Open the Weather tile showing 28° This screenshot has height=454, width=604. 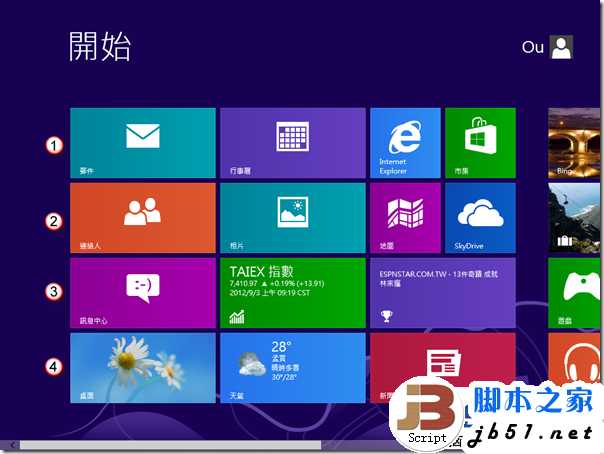coord(293,368)
